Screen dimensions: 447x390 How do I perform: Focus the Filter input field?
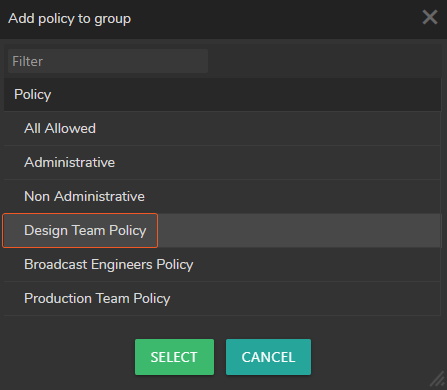108,61
